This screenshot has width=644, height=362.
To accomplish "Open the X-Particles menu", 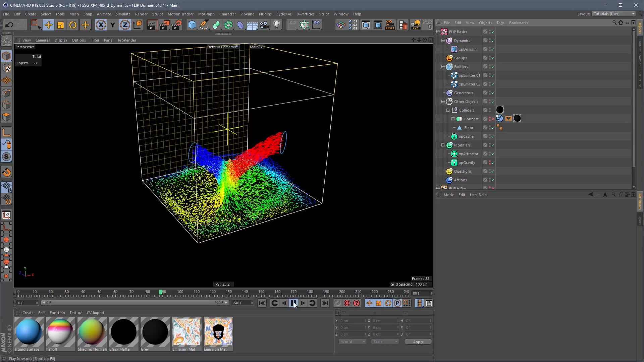I will tap(305, 14).
